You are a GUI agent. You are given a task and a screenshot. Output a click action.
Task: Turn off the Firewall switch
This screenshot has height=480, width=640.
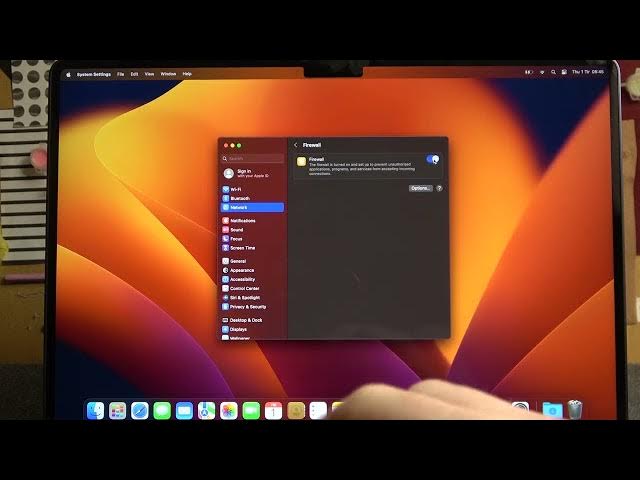tap(432, 159)
